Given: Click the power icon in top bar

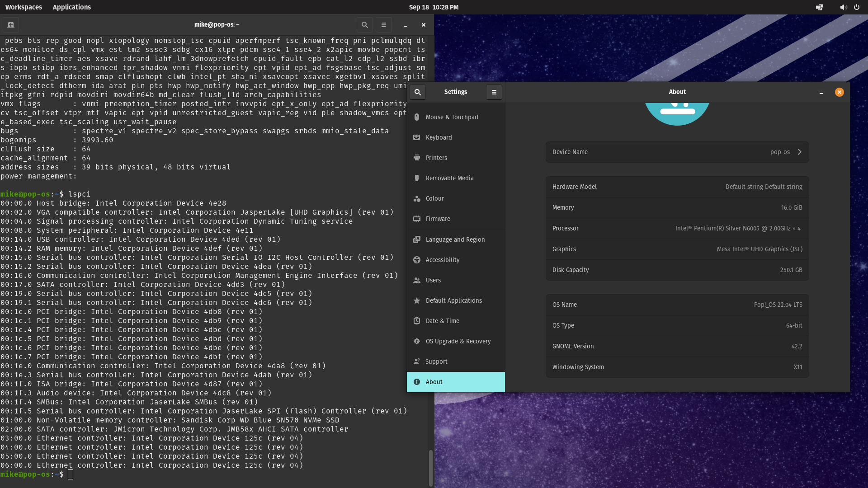Looking at the screenshot, I should [x=857, y=7].
